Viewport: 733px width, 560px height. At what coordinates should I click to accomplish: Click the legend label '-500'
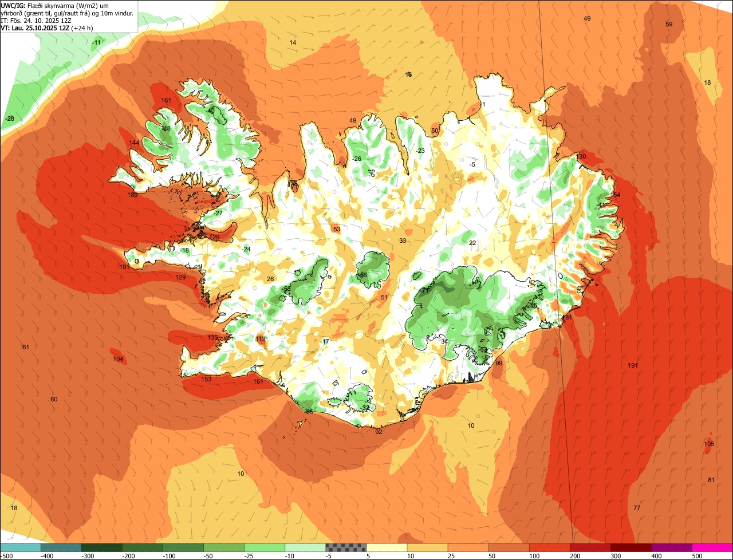tap(6, 556)
